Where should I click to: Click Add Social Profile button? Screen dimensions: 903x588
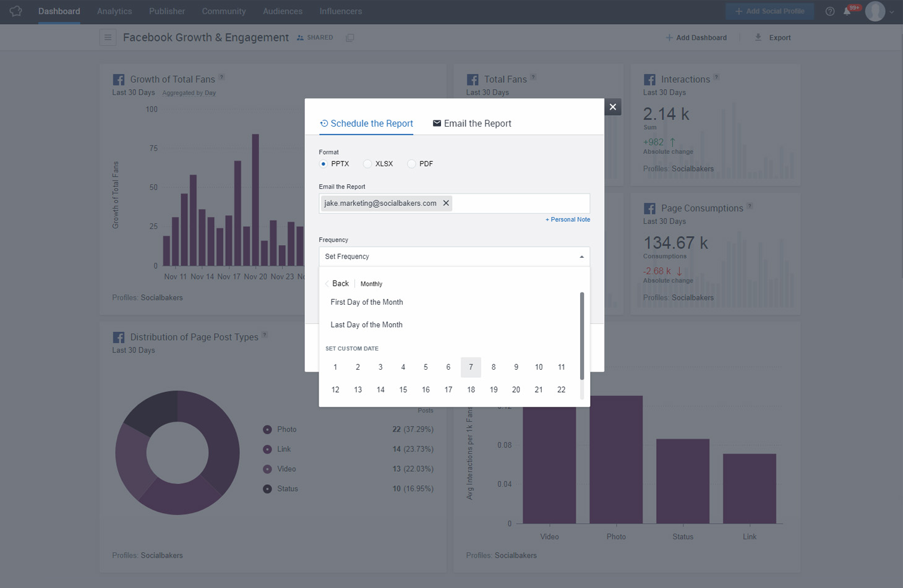[x=769, y=11]
